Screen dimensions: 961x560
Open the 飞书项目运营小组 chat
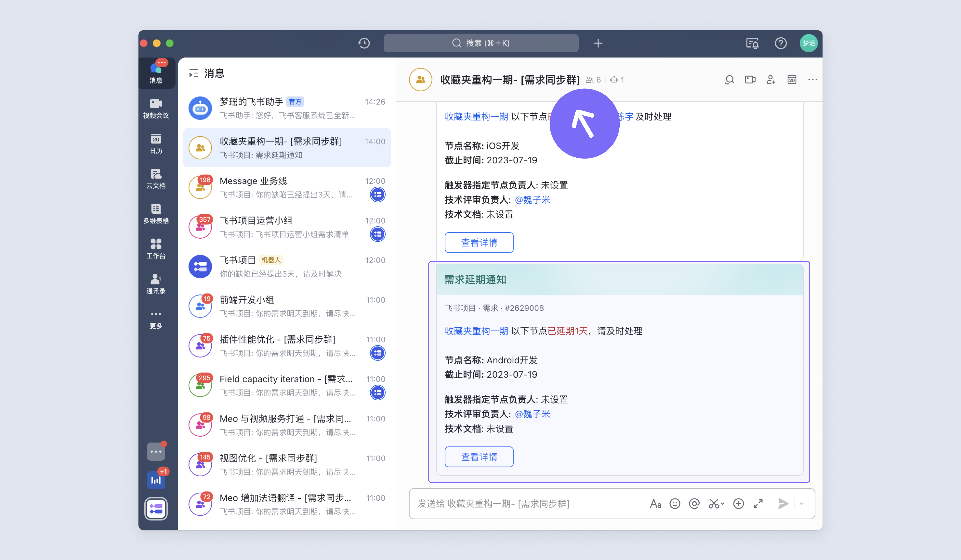pos(287,227)
